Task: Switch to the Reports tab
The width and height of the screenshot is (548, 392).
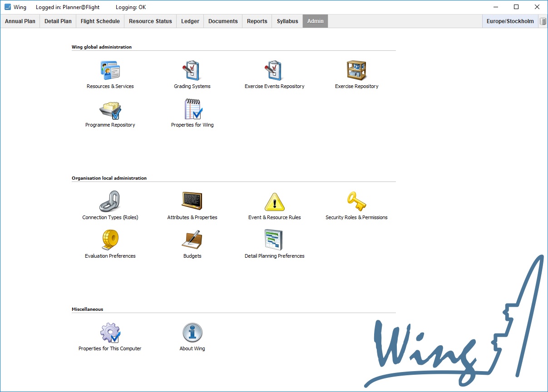Action: 257,21
